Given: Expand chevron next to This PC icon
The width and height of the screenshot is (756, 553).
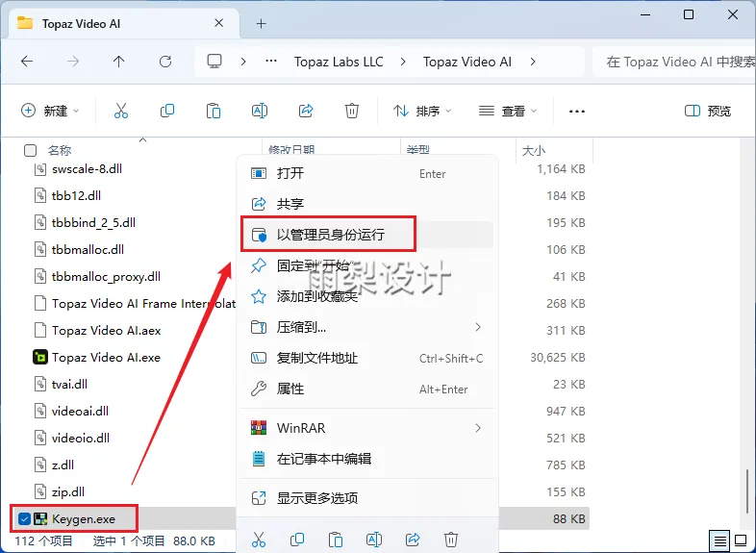Looking at the screenshot, I should [243, 62].
